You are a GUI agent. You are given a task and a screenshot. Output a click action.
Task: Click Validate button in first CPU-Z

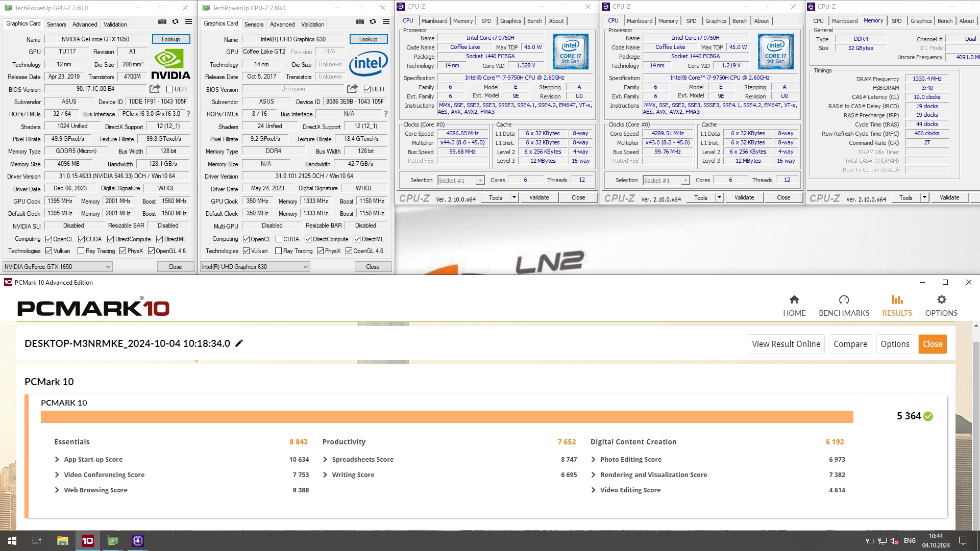(x=539, y=197)
